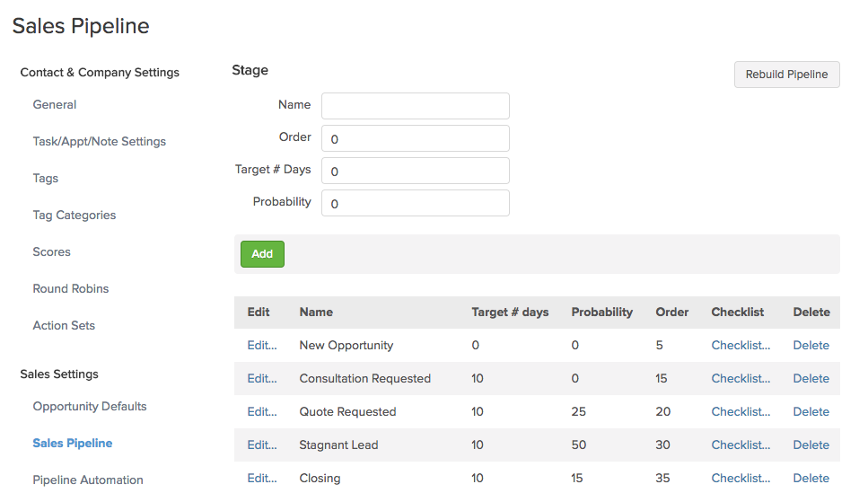Click the Probability input field
Image resolution: width=868 pixels, height=493 pixels.
coord(415,203)
